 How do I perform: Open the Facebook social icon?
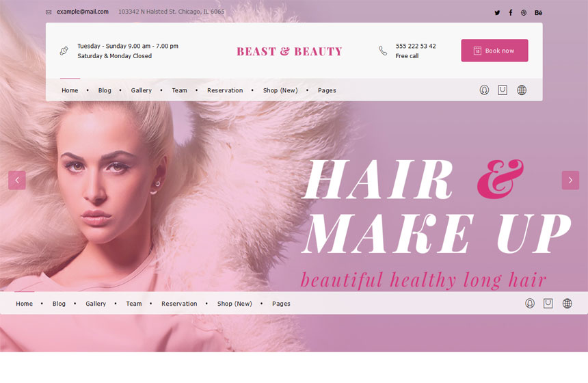[x=510, y=13]
